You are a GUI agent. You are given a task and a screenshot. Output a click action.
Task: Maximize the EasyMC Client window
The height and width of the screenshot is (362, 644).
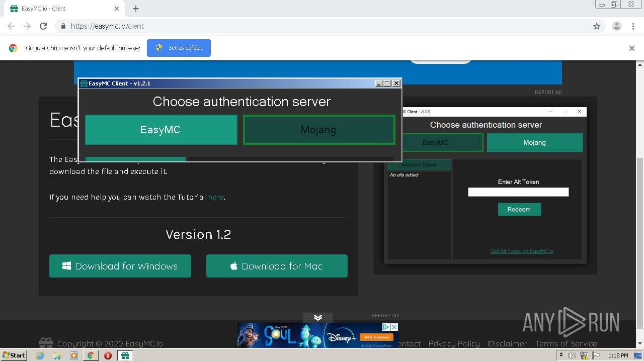(387, 83)
